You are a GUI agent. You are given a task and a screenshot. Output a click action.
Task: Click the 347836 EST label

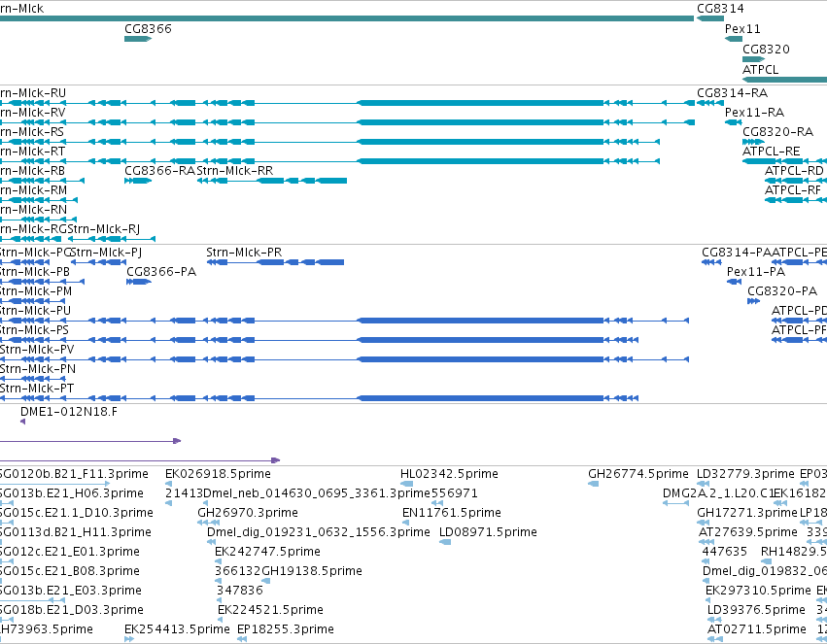coord(240,591)
